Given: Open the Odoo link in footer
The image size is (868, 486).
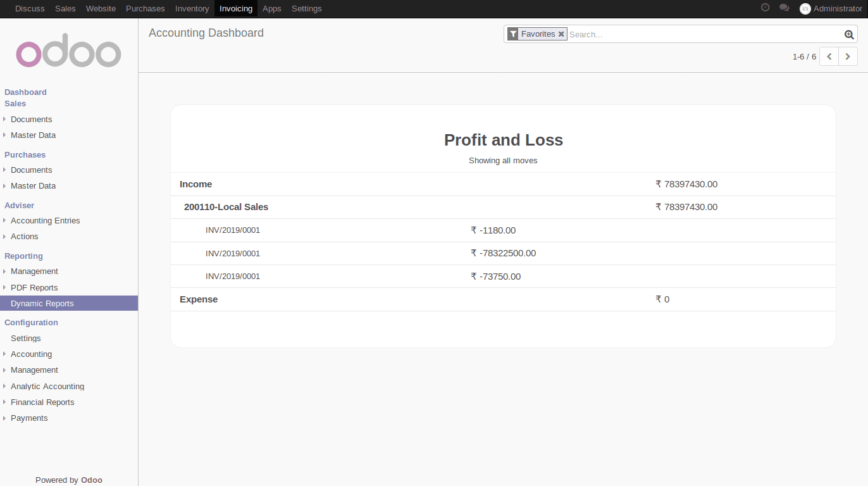Looking at the screenshot, I should click(x=92, y=480).
